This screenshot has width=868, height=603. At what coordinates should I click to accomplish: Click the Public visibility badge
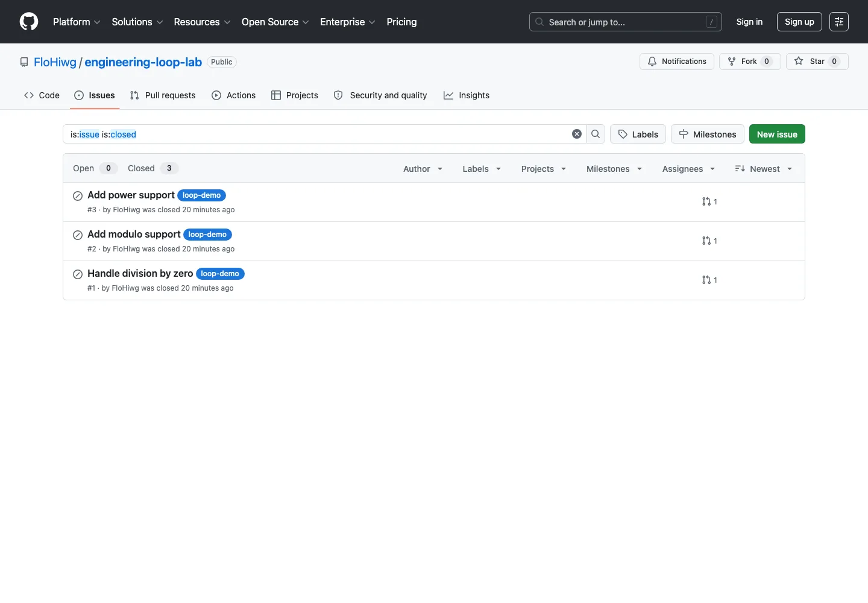222,62
